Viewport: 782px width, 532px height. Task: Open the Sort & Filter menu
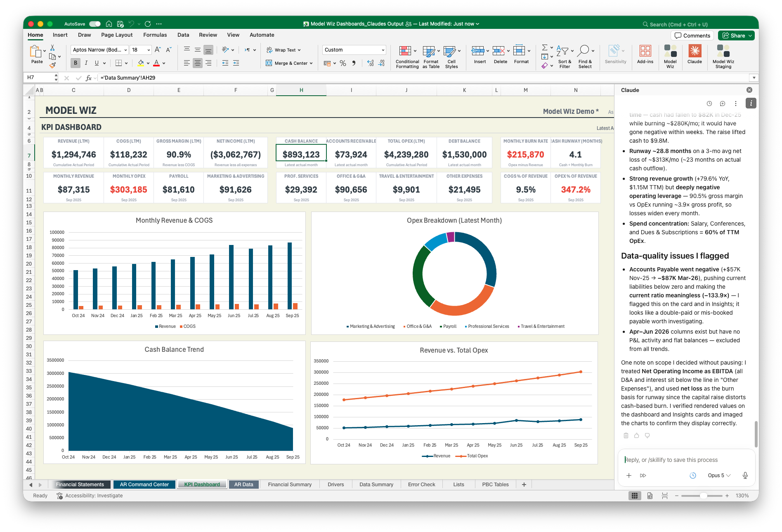[565, 57]
